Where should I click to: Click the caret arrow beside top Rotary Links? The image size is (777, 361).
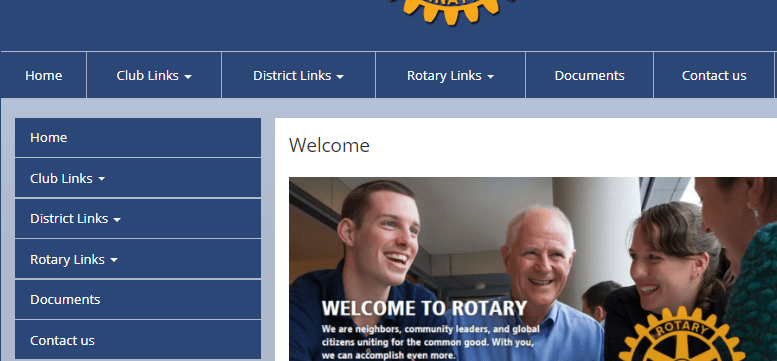pos(491,77)
